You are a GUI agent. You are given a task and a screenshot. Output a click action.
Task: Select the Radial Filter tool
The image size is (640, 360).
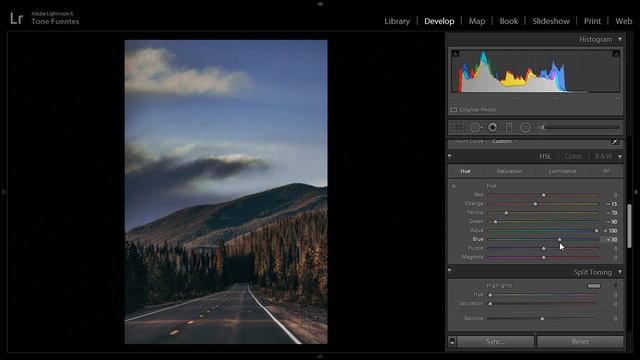coord(525,127)
